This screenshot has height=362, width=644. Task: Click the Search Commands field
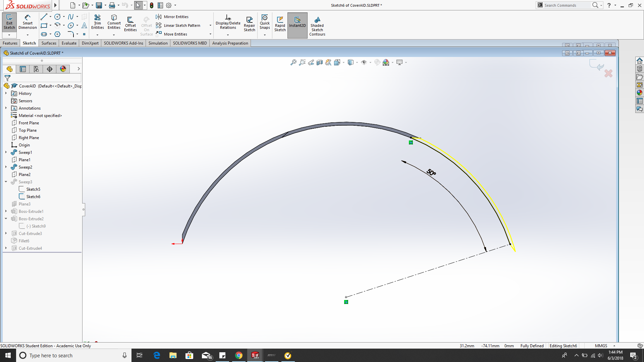(566, 5)
